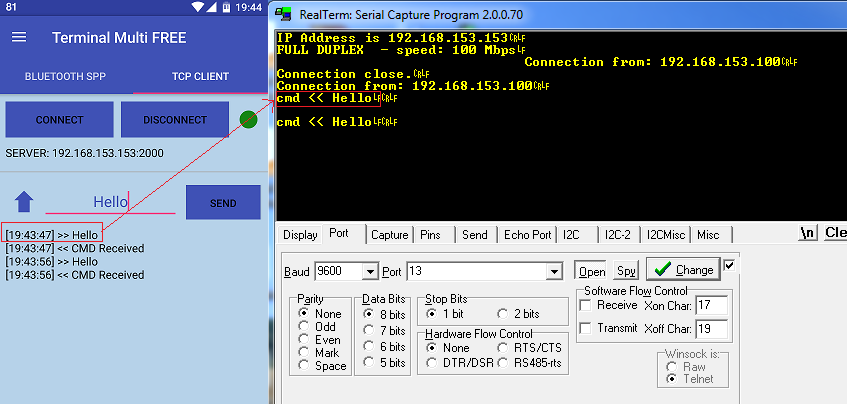
Task: Enable Transmit software flow control checkbox
Action: tap(587, 328)
